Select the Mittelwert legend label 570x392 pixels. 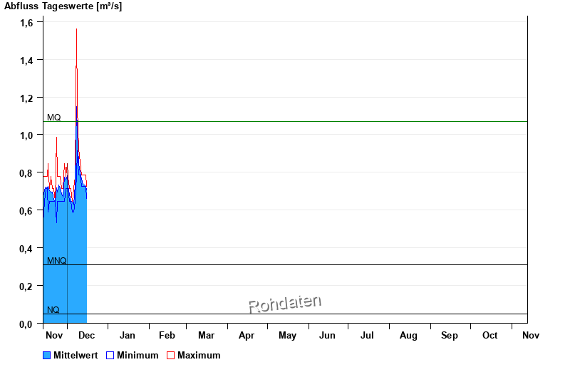76,356
